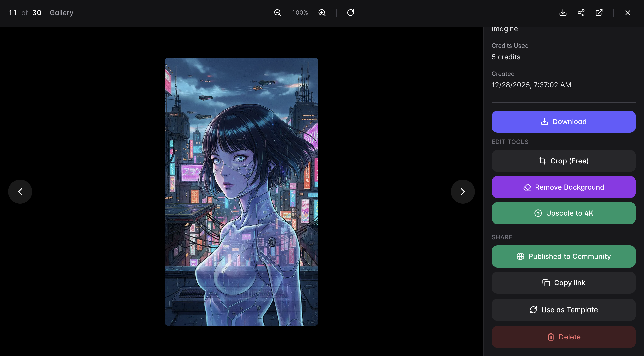Go to the next image with the right arrow
The width and height of the screenshot is (644, 356).
coord(462,191)
